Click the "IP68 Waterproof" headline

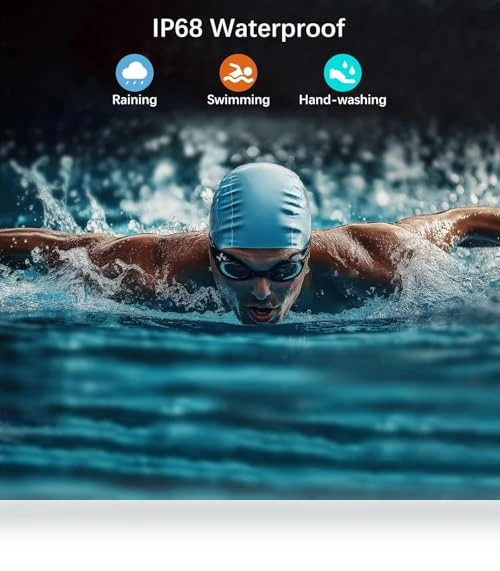tap(248, 28)
